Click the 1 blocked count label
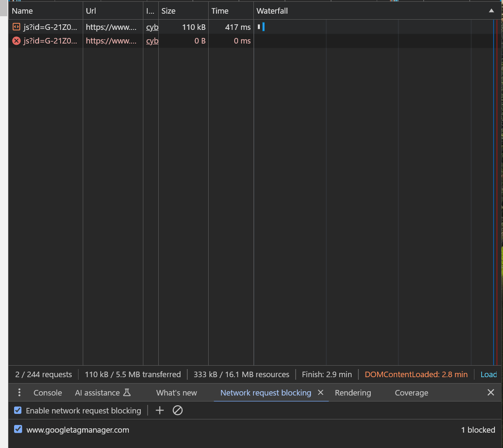This screenshot has height=448, width=503. (x=478, y=430)
